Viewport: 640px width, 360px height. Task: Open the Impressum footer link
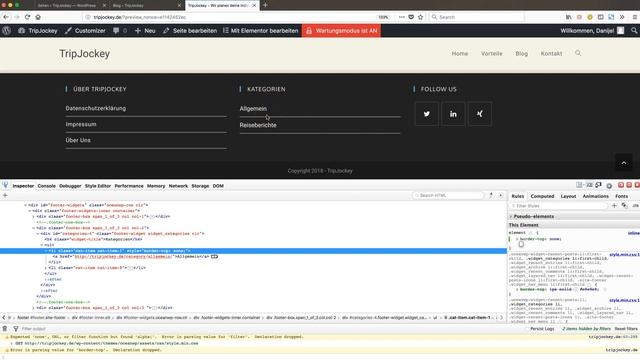tap(81, 124)
